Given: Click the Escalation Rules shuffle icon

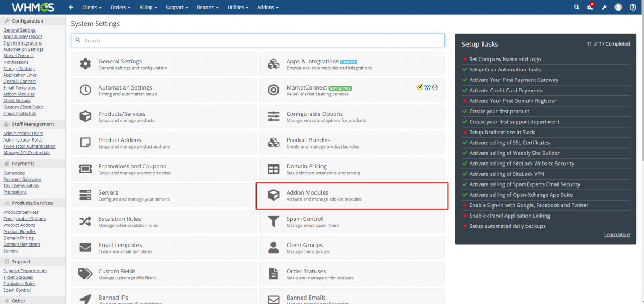Looking at the screenshot, I should [85, 221].
